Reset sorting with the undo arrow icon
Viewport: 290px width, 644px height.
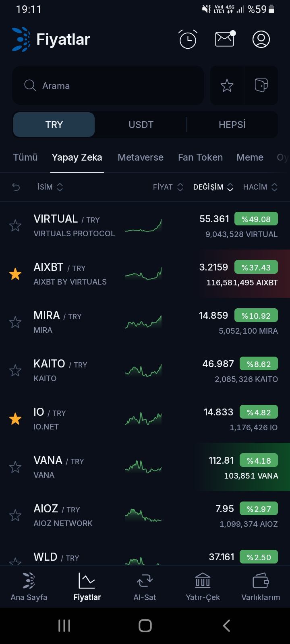tap(16, 187)
